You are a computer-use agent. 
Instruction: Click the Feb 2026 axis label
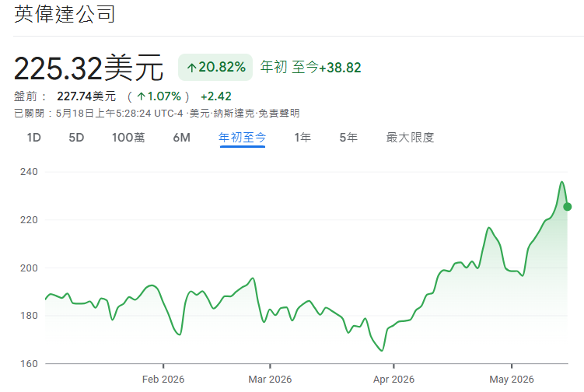[x=163, y=380]
